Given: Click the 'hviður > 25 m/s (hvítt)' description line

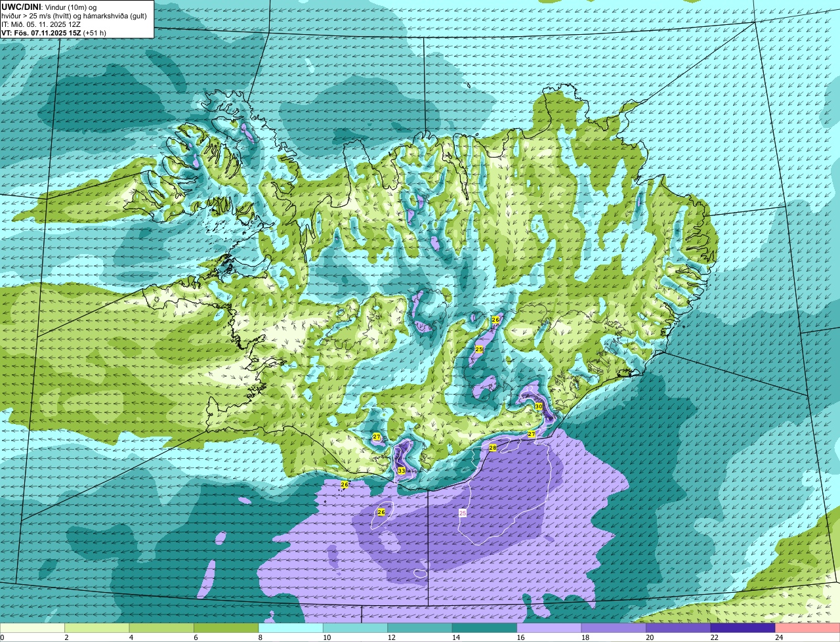Looking at the screenshot, I should (x=74, y=16).
